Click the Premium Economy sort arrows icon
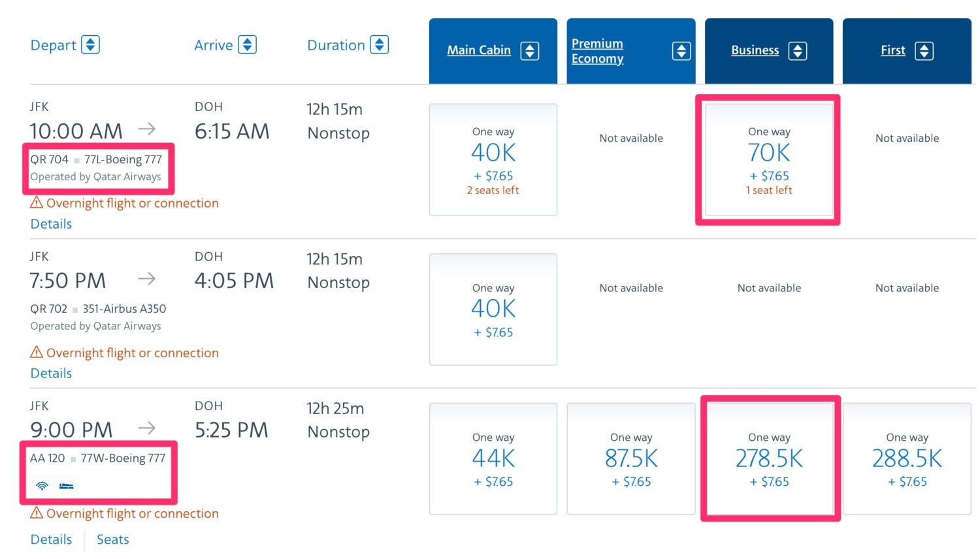980x559 pixels. tap(681, 51)
